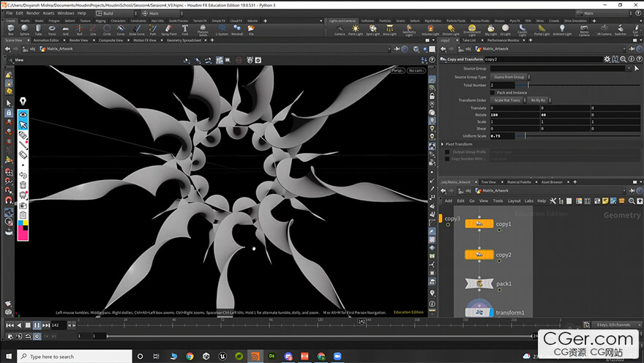Select the Metaball shelf tool
This screenshot has height=363, width=644.
[x=237, y=29]
